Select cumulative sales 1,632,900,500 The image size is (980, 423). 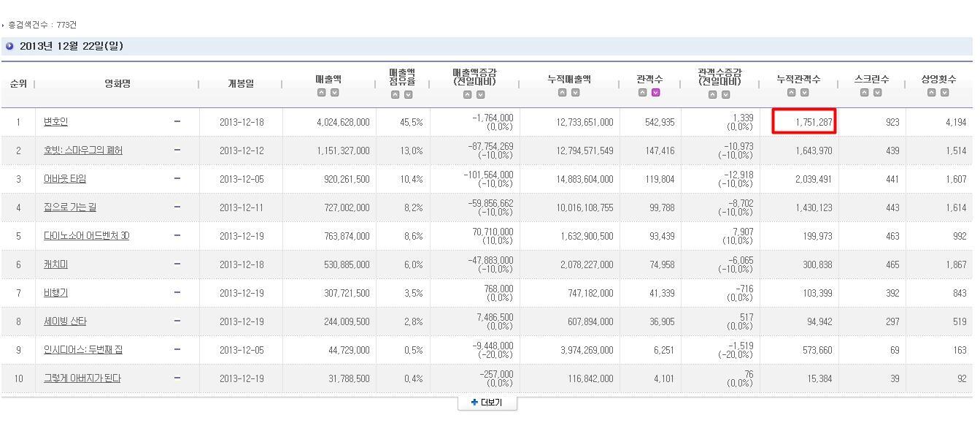587,237
